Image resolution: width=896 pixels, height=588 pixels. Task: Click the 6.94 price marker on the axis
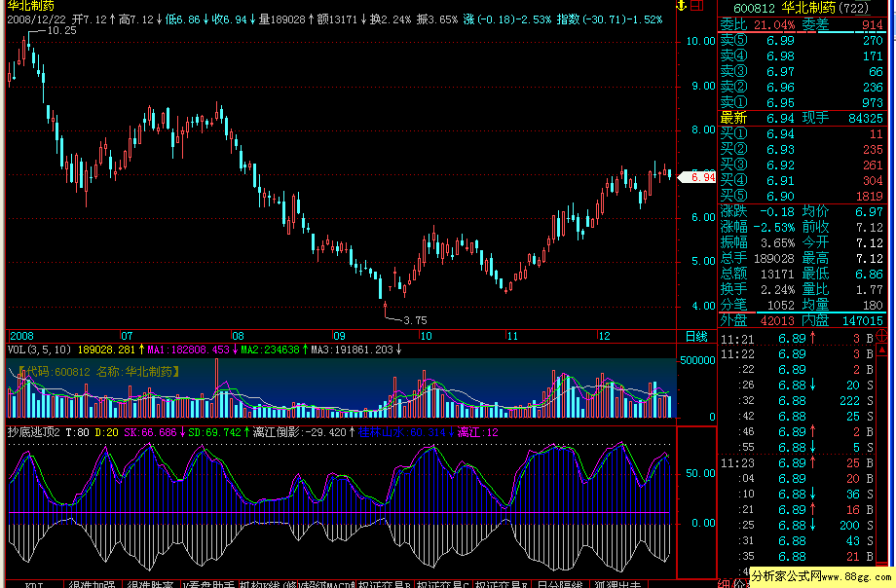click(x=697, y=177)
